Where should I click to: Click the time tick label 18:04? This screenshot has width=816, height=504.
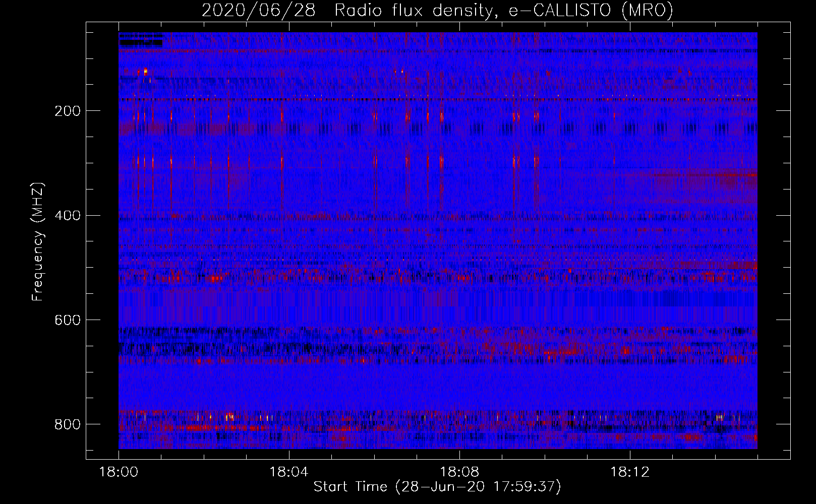[x=289, y=472]
